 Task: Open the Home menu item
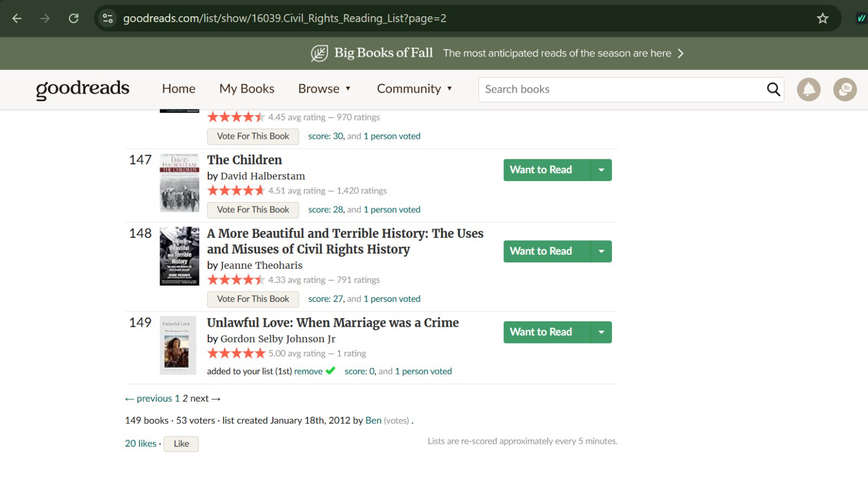click(x=178, y=89)
